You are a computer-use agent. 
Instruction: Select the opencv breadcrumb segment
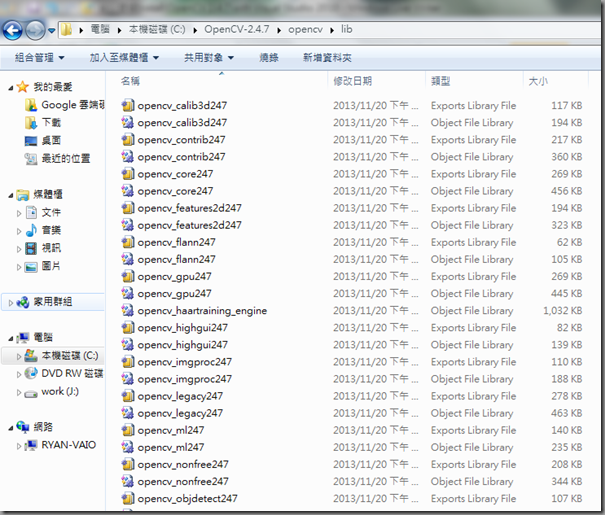coord(305,29)
